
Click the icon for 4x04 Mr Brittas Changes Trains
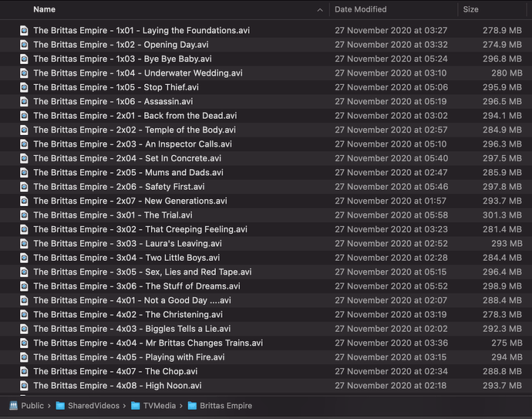[24, 343]
